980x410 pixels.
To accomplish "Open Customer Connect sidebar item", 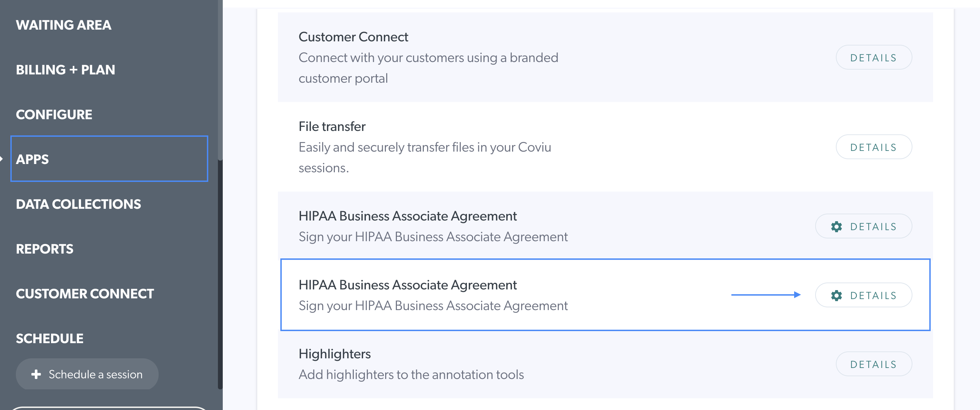I will (x=85, y=294).
